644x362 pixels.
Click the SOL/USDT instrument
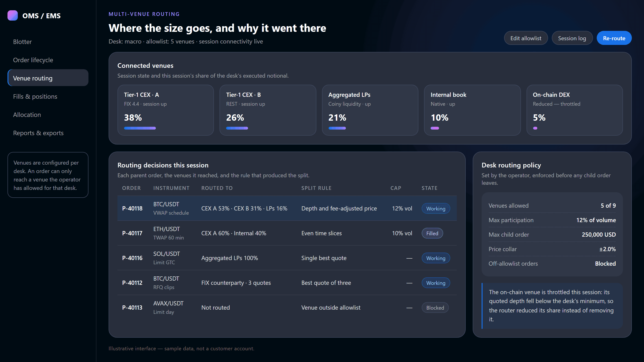pyautogui.click(x=167, y=254)
